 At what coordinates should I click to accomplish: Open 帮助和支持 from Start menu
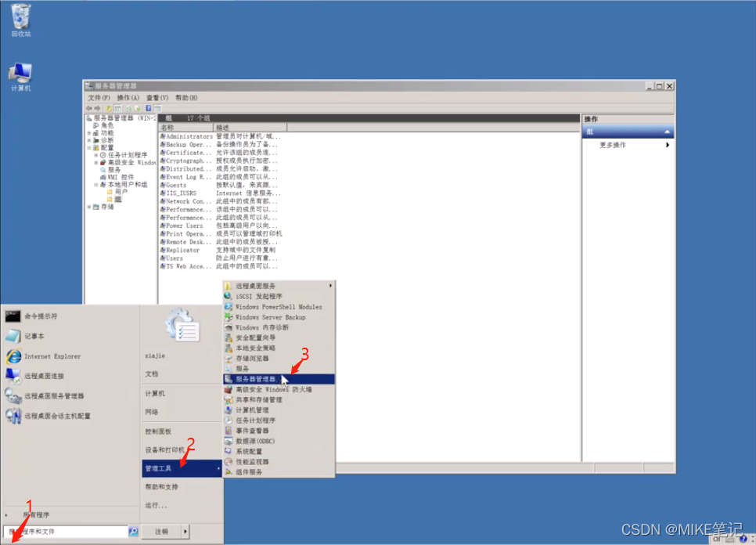tap(161, 487)
